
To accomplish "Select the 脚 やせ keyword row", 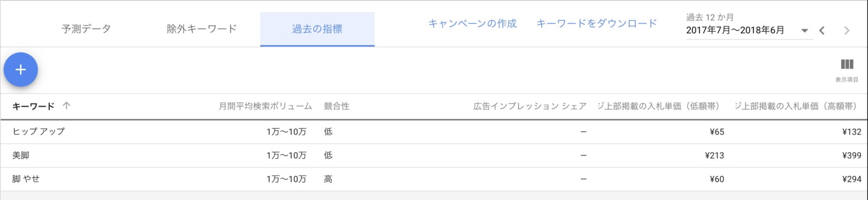I will (434, 179).
